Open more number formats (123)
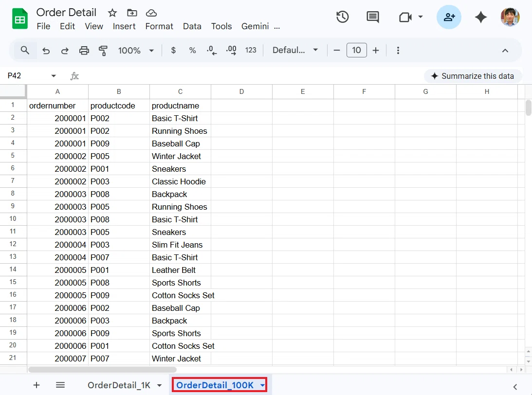 [x=251, y=51]
